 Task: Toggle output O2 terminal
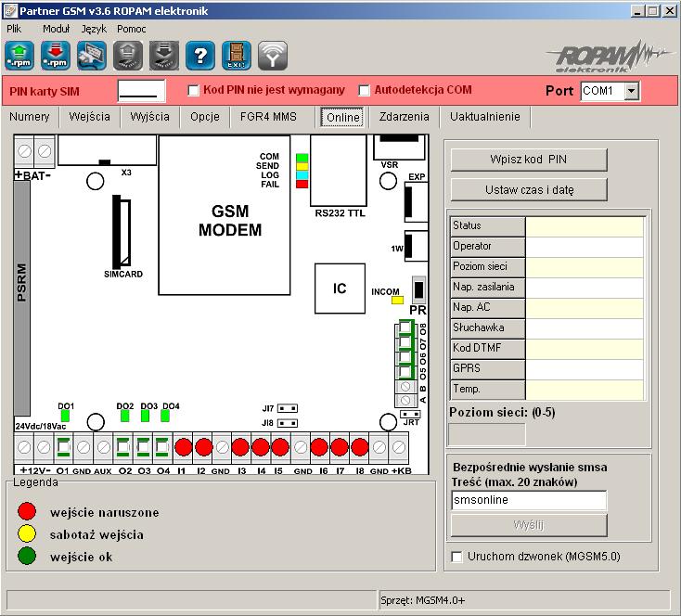click(122, 447)
